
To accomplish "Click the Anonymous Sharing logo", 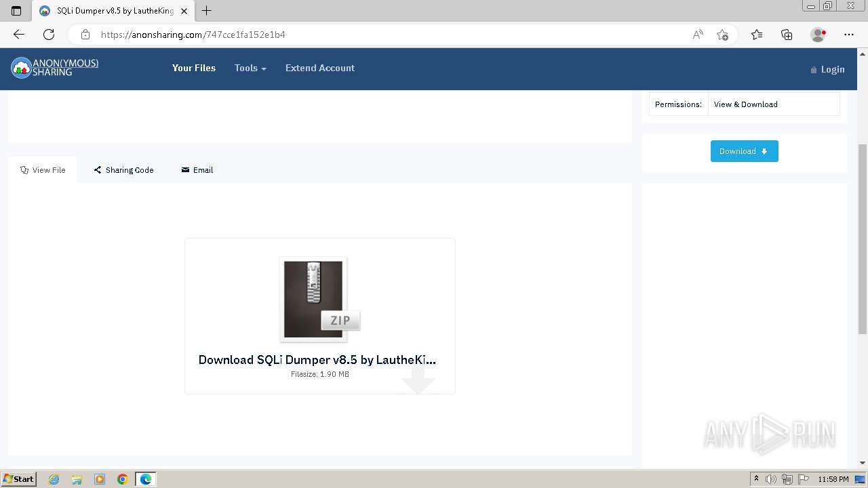I will pyautogui.click(x=55, y=67).
